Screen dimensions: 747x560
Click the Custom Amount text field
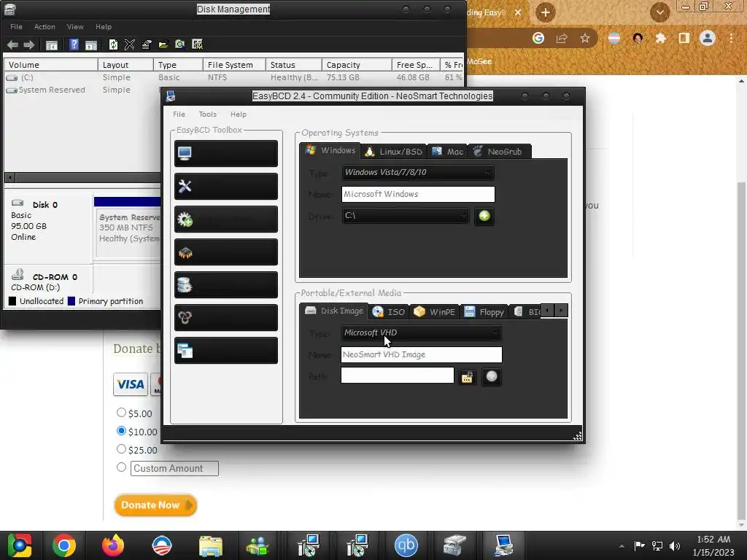(x=174, y=468)
